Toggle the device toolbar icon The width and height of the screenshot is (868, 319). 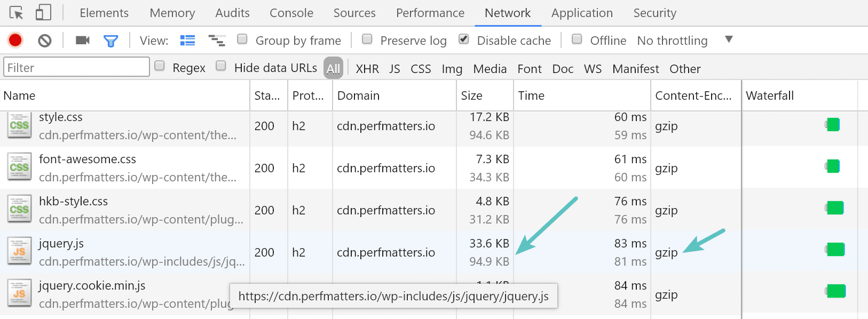pyautogui.click(x=43, y=13)
